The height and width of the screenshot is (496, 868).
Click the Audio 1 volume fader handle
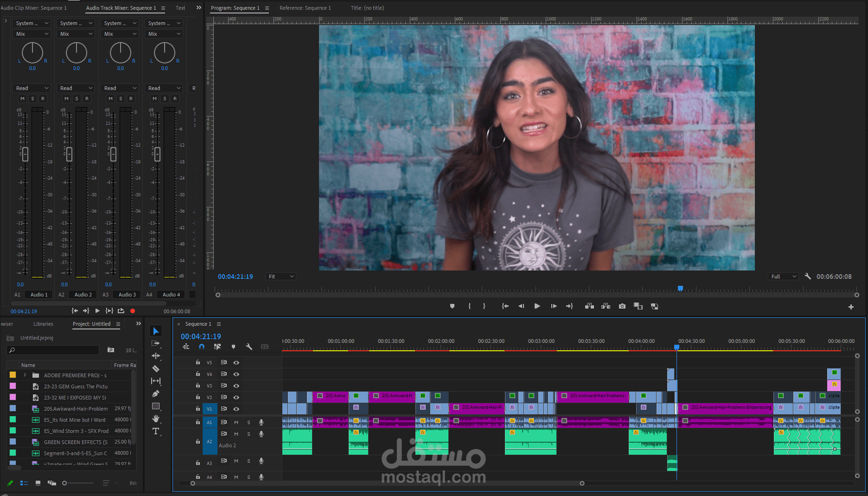pyautogui.click(x=25, y=154)
